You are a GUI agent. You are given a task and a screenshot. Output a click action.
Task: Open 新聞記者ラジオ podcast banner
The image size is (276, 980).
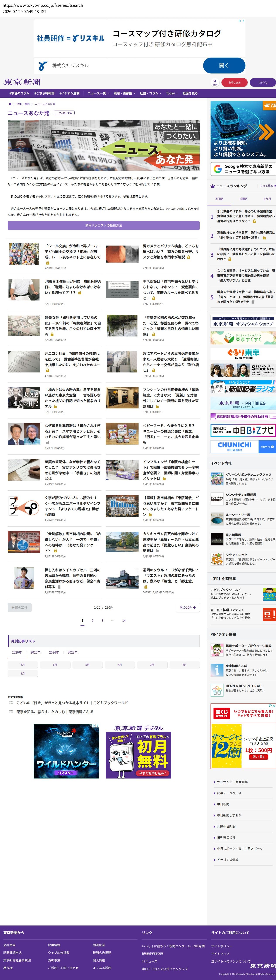(243, 387)
